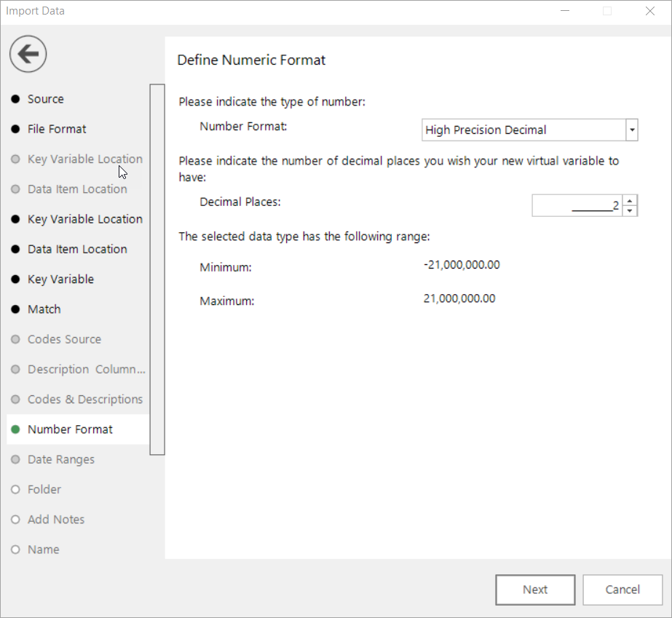
Task: Select the Add Notes step
Action: 56,519
